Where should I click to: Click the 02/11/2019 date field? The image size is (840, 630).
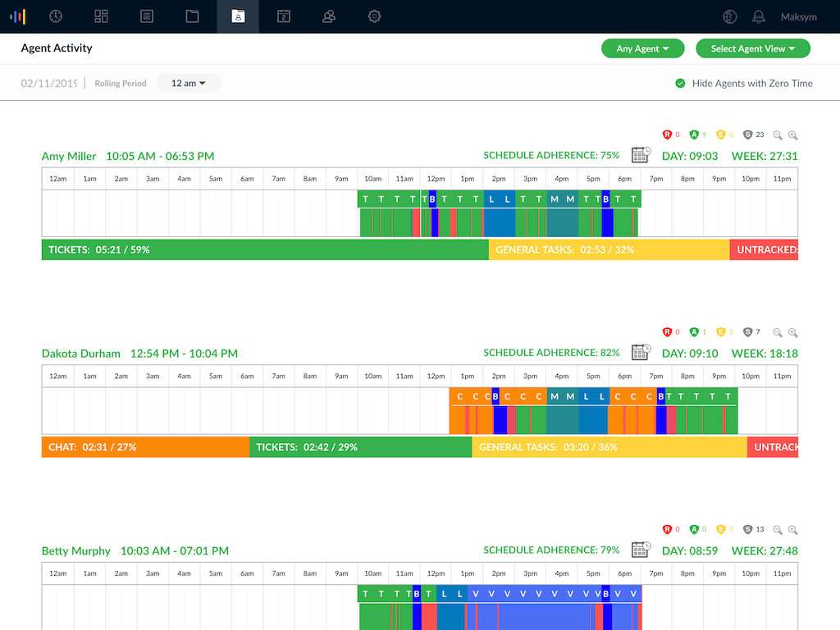(49, 83)
